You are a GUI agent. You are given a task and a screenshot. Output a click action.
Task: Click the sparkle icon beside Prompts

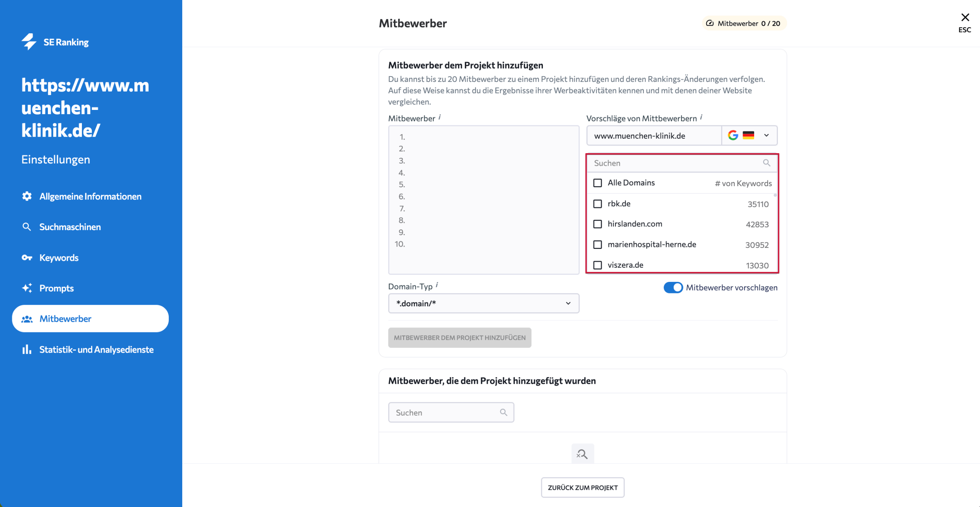point(27,288)
